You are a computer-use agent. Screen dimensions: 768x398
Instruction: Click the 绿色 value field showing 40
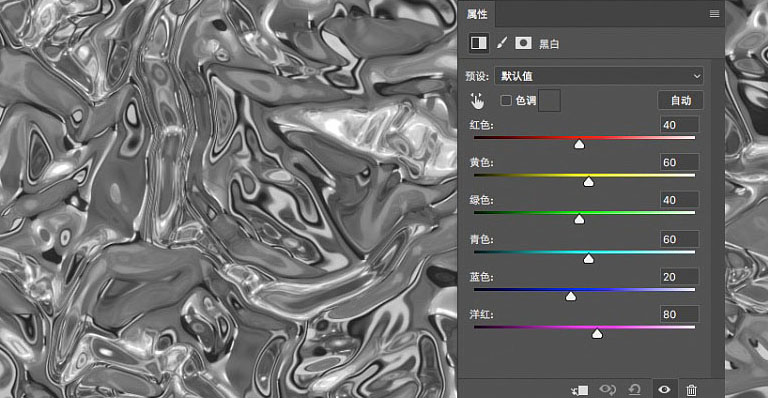click(679, 200)
